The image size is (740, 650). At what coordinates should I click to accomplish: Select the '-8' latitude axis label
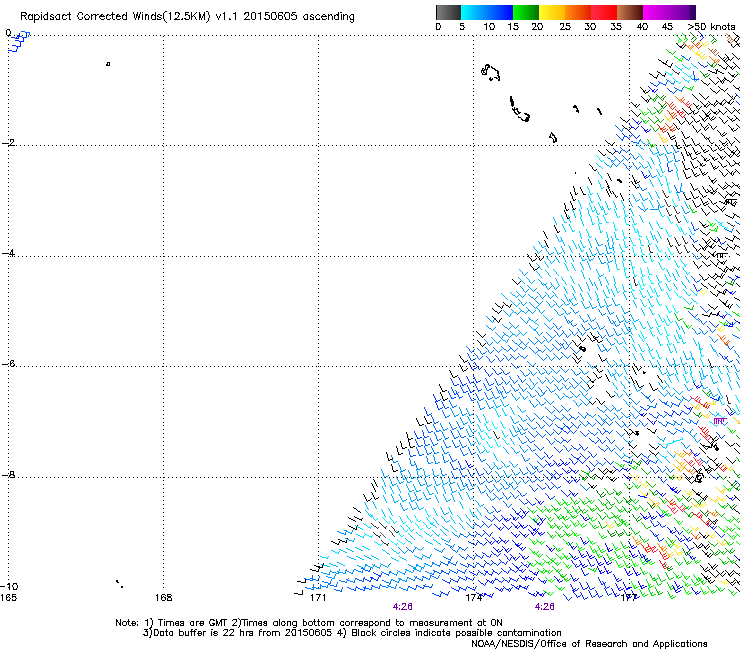[8, 474]
